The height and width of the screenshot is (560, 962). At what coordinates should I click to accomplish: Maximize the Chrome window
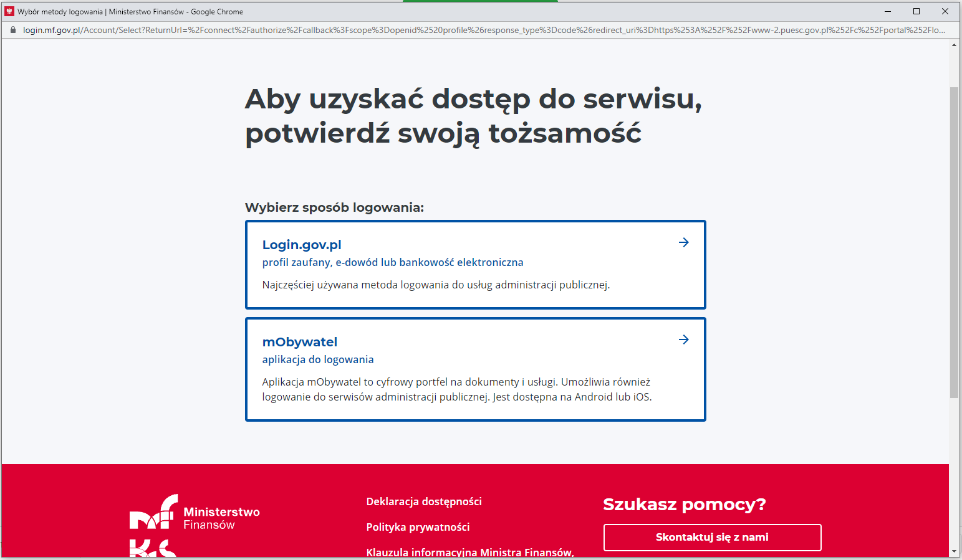point(916,11)
